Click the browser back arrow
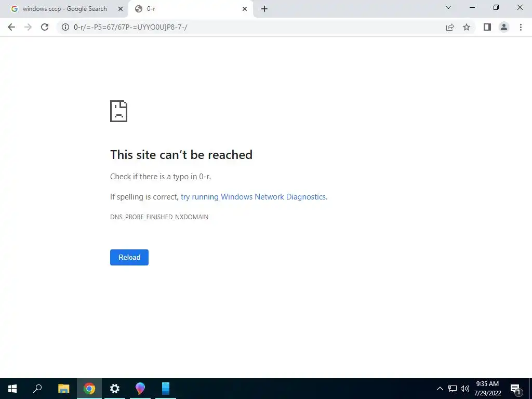 pos(11,27)
